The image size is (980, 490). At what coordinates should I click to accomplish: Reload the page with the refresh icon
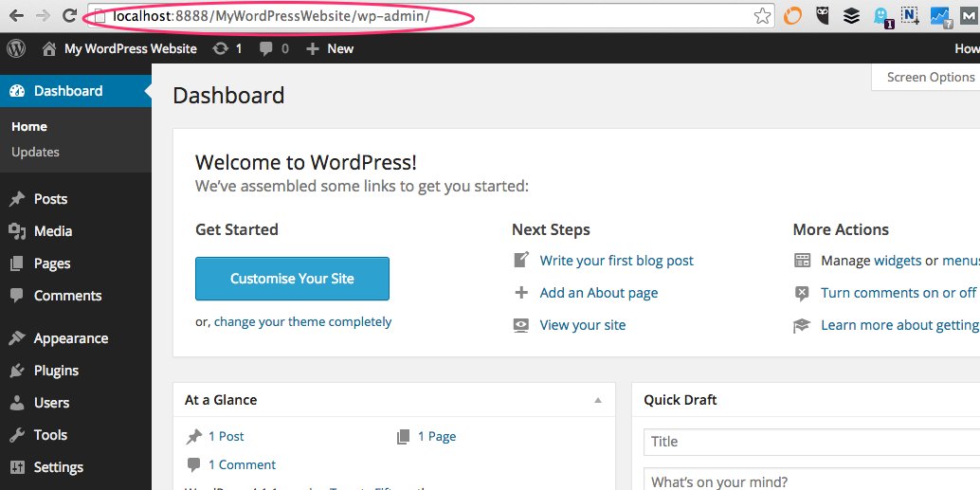pyautogui.click(x=70, y=15)
